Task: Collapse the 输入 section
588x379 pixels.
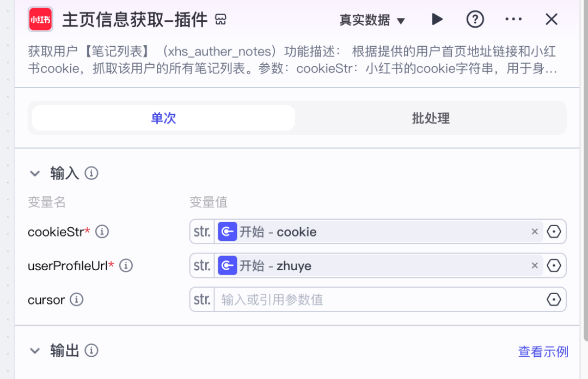Action: pos(35,173)
